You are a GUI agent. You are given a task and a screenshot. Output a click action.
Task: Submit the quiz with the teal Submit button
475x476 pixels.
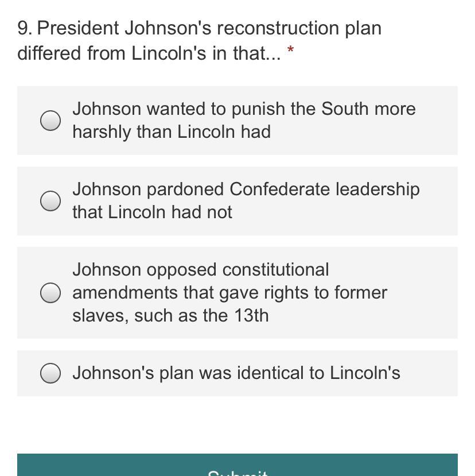pyautogui.click(x=237, y=465)
